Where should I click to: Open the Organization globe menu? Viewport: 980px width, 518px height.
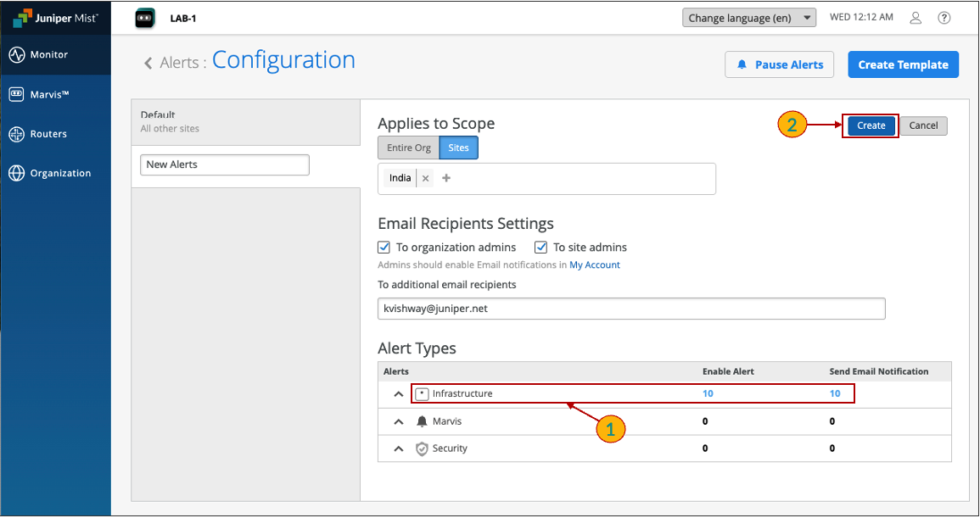(17, 173)
